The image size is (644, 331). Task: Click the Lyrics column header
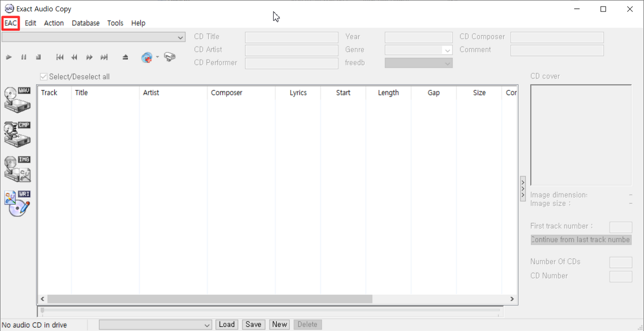(x=298, y=93)
